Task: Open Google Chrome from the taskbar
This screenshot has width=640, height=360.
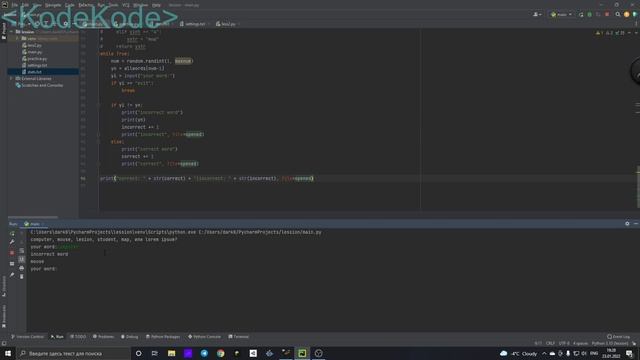Action: pos(220,353)
